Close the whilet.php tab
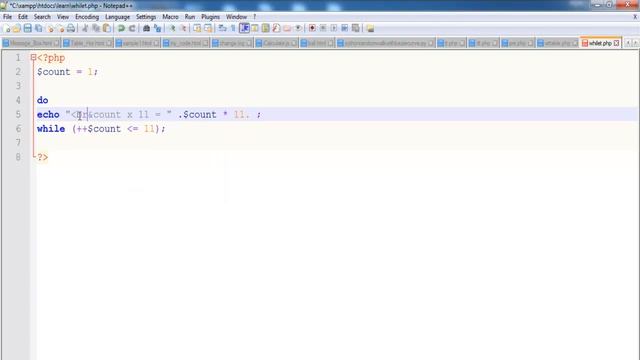Viewport: 640px width, 360px height. (x=616, y=43)
